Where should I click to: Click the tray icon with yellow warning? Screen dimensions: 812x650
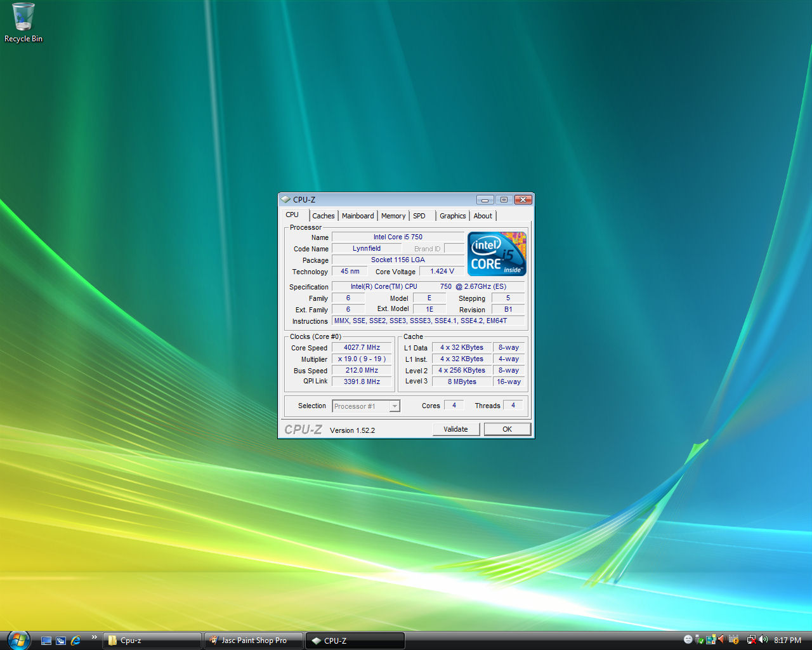734,640
